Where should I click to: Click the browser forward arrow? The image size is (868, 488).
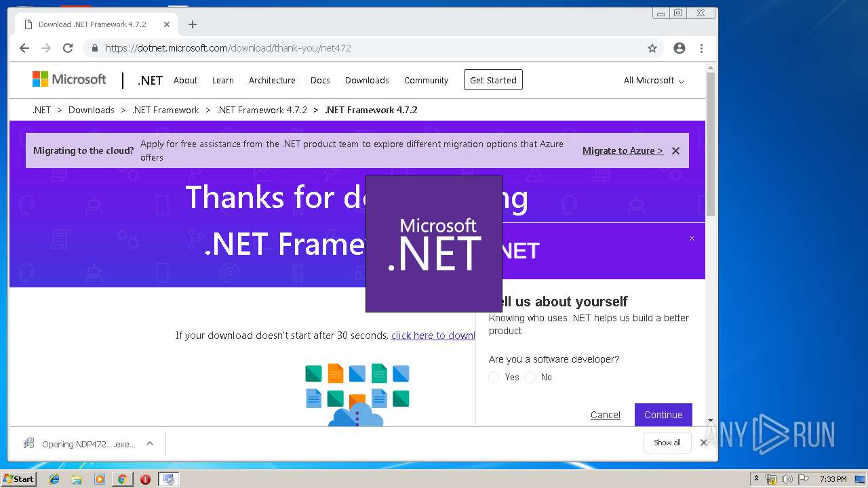[46, 48]
